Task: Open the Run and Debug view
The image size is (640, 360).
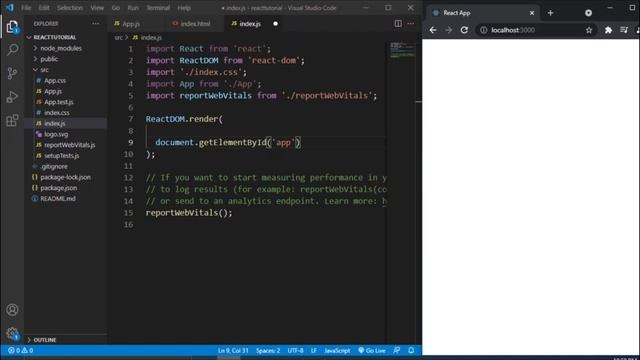Action: tap(12, 97)
